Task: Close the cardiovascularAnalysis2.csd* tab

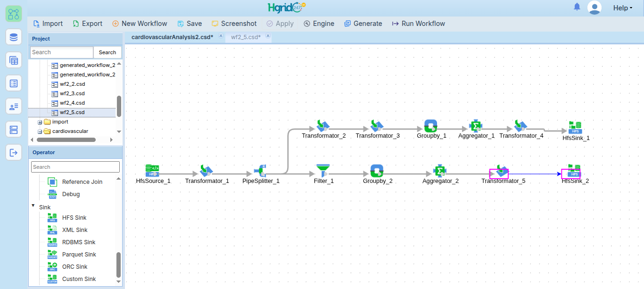Action: coord(220,36)
